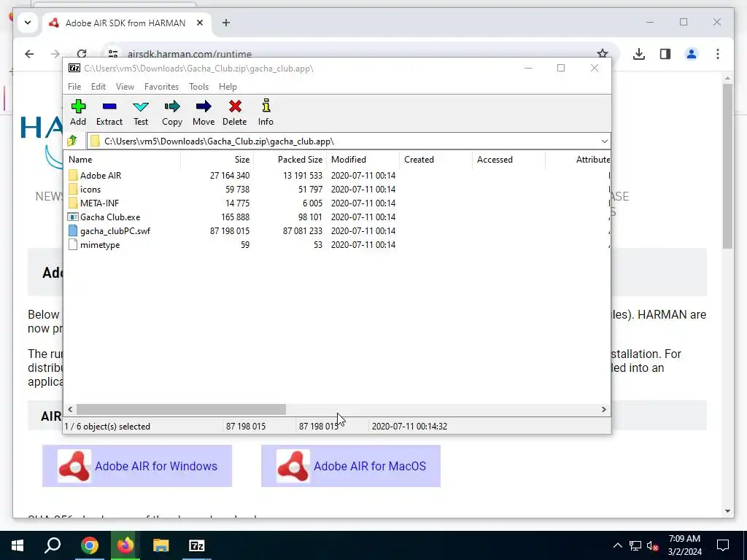Screen dimensions: 747x560
Task: Open Chrome tab search dropdown
Action: pyautogui.click(x=28, y=23)
